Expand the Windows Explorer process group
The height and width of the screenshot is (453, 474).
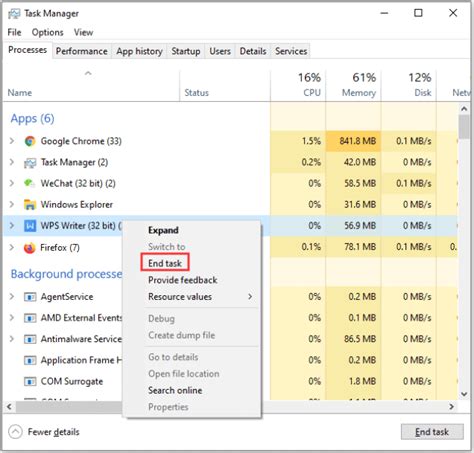12,204
